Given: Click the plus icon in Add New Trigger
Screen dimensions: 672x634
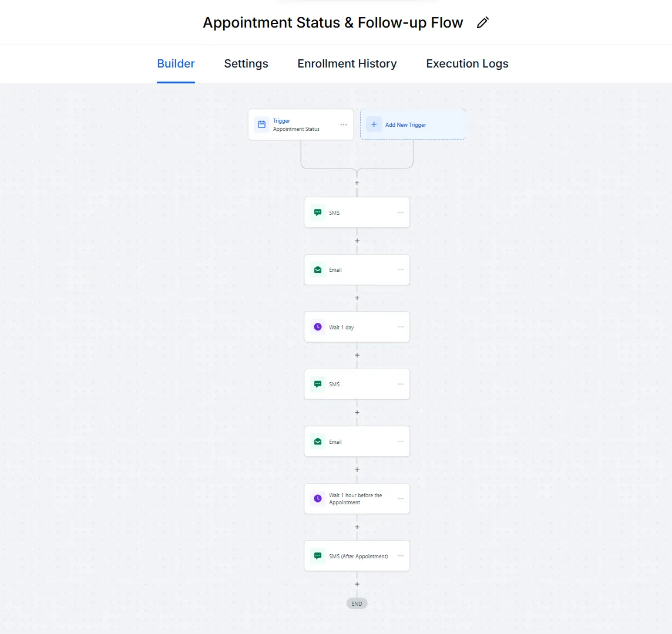Looking at the screenshot, I should 374,124.
